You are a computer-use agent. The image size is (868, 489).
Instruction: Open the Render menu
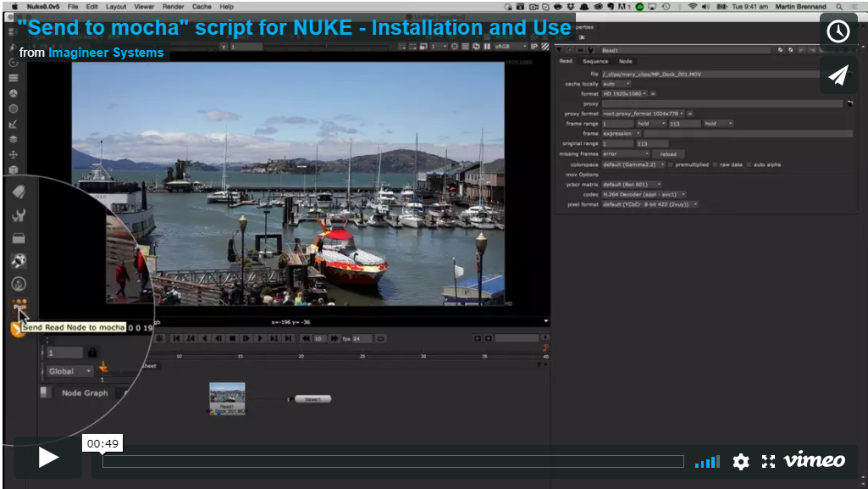coord(174,7)
